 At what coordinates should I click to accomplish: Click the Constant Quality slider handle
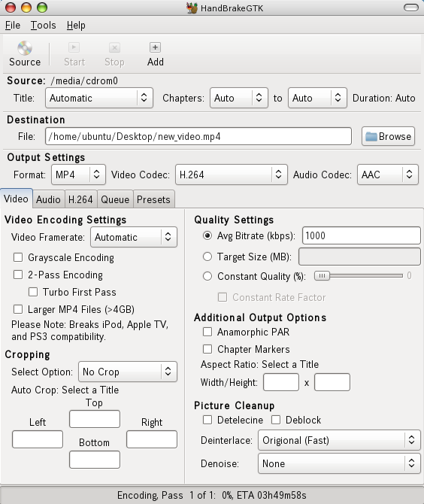click(322, 276)
